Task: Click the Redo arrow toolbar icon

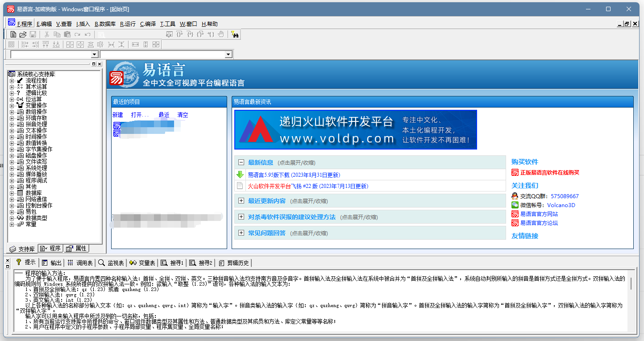Action: click(77, 34)
